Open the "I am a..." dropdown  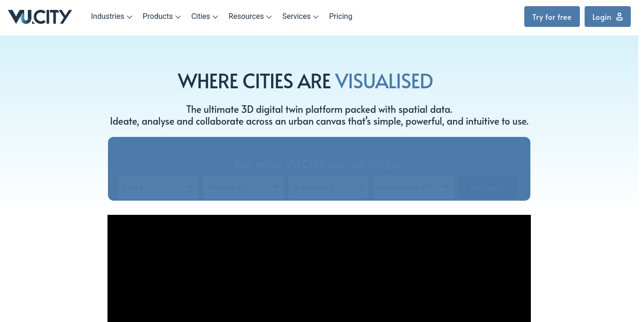[158, 187]
